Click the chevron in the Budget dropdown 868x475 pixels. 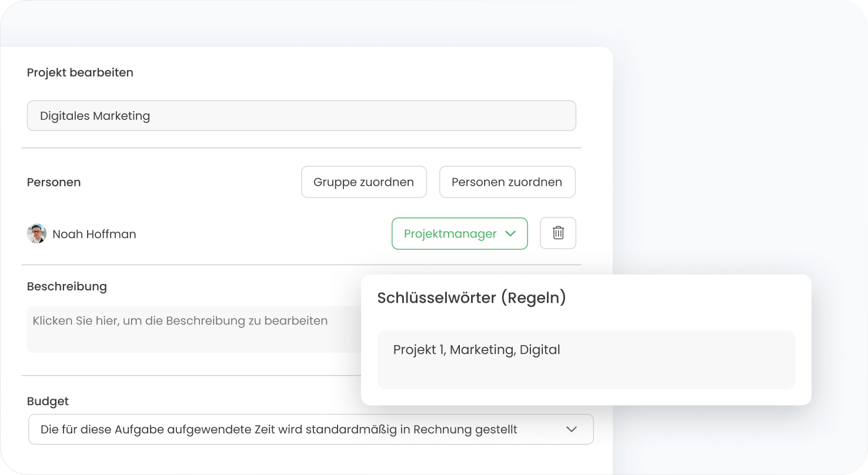[571, 429]
